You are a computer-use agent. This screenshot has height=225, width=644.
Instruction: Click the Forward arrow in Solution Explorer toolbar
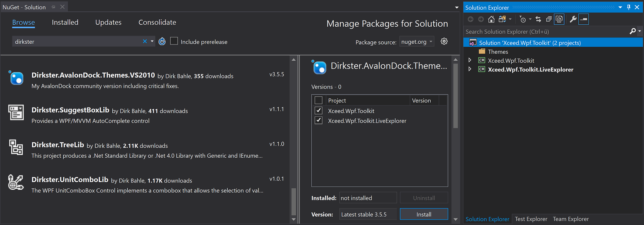coord(481,19)
